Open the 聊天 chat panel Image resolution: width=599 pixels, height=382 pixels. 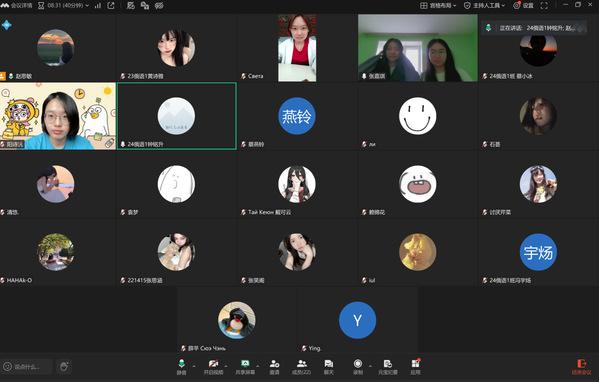coord(329,366)
